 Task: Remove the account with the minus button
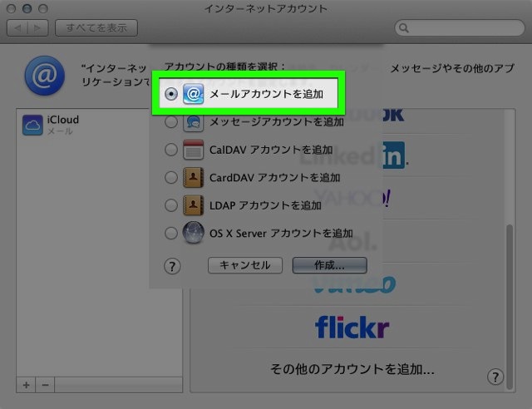(x=45, y=385)
